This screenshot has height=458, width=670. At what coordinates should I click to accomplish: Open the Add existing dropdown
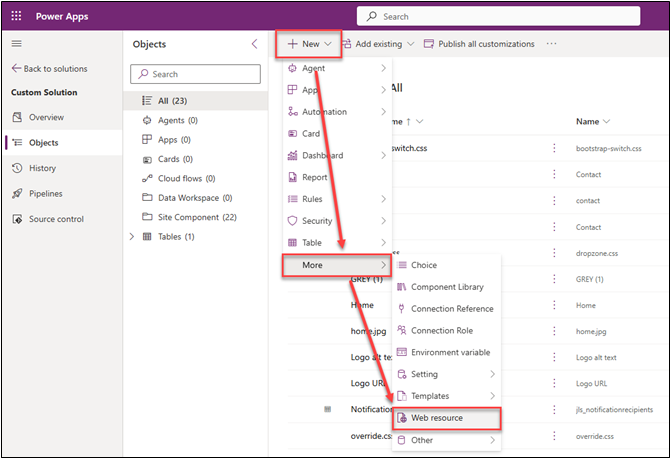pyautogui.click(x=376, y=44)
